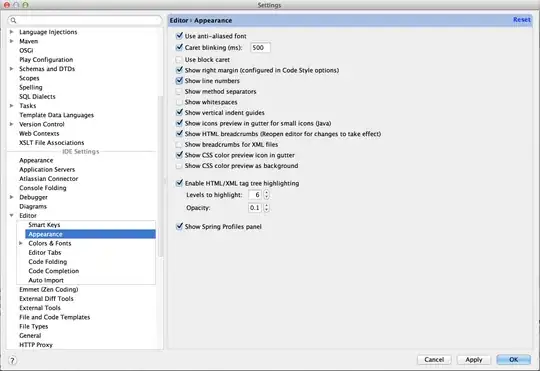This screenshot has width=540, height=371.
Task: Click the Opacity stepper arrows
Action: click(x=266, y=208)
